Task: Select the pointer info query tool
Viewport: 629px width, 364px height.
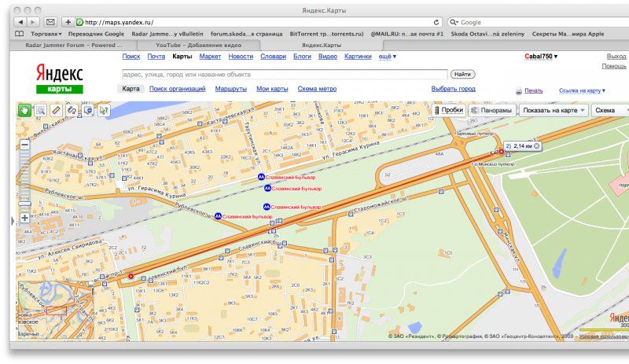Action: point(104,110)
